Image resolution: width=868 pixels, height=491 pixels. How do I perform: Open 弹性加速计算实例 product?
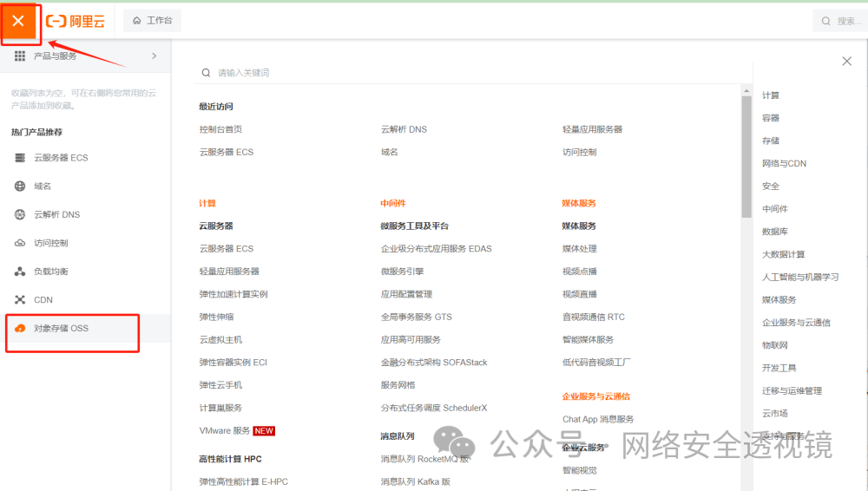[233, 294]
